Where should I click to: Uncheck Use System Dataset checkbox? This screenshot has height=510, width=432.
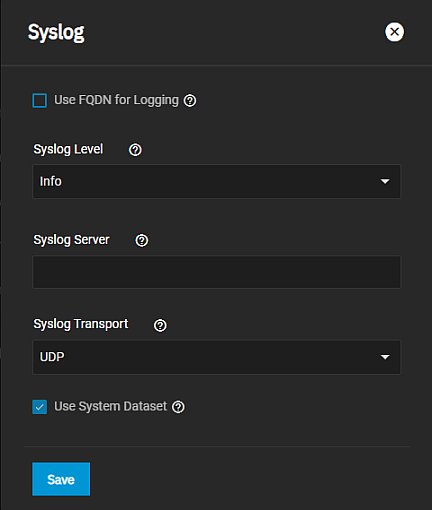40,407
